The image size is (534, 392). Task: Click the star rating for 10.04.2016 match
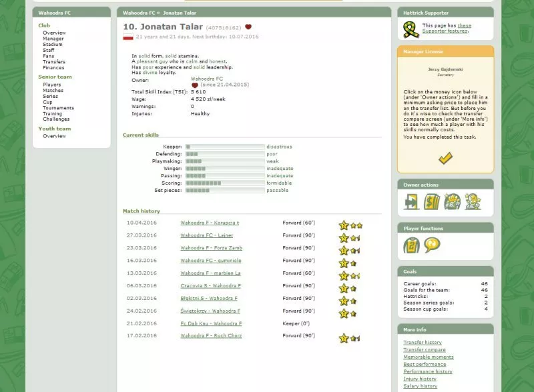[x=350, y=225]
